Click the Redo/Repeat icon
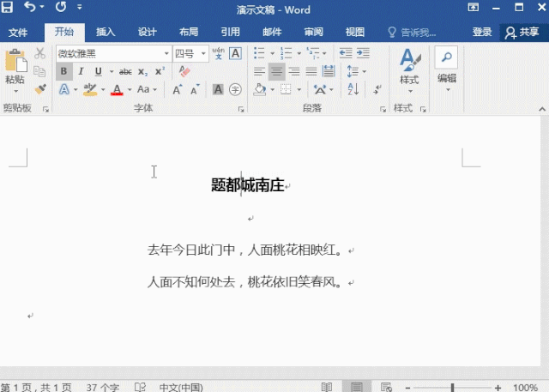 [x=61, y=7]
